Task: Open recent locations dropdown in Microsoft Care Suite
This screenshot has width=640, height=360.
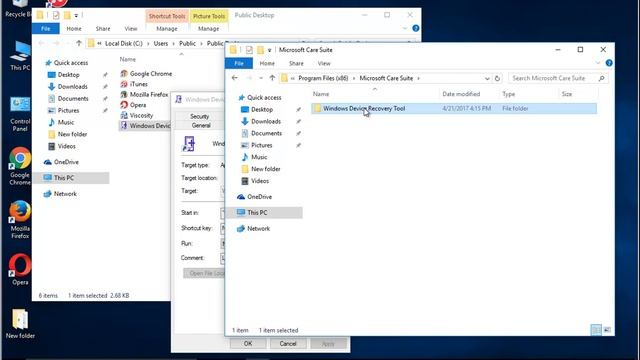Action: [x=261, y=78]
